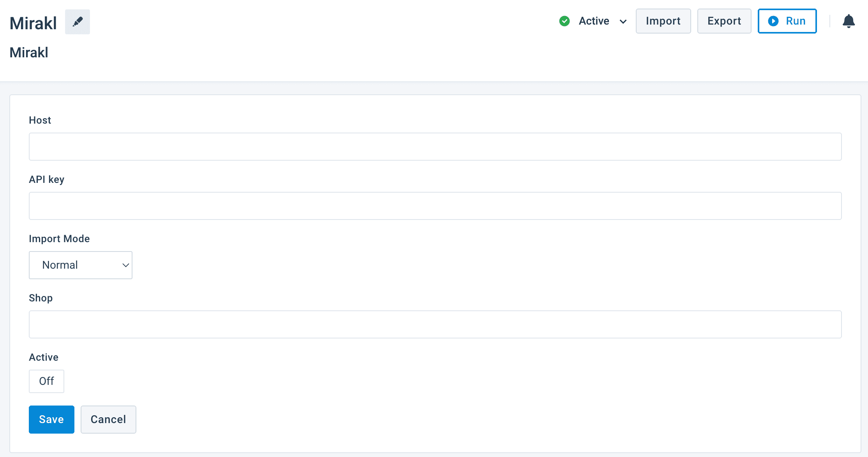Click the green checkmark status icon
The width and height of the screenshot is (868, 457).
point(565,21)
